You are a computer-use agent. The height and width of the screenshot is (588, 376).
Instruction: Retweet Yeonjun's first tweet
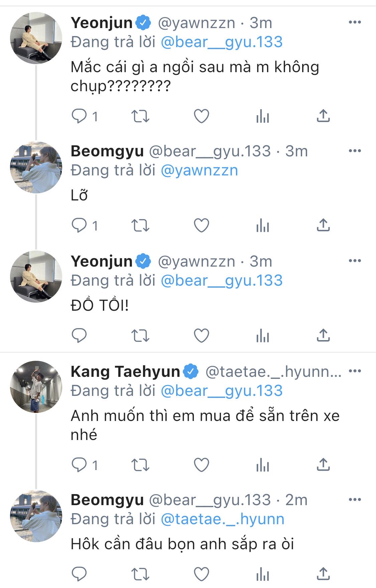140,117
